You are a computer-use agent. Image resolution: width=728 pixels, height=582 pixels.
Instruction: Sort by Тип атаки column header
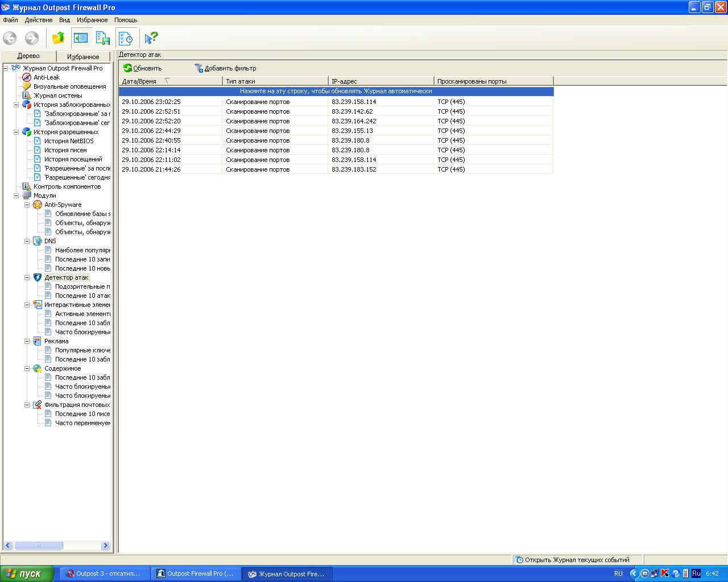pyautogui.click(x=275, y=81)
